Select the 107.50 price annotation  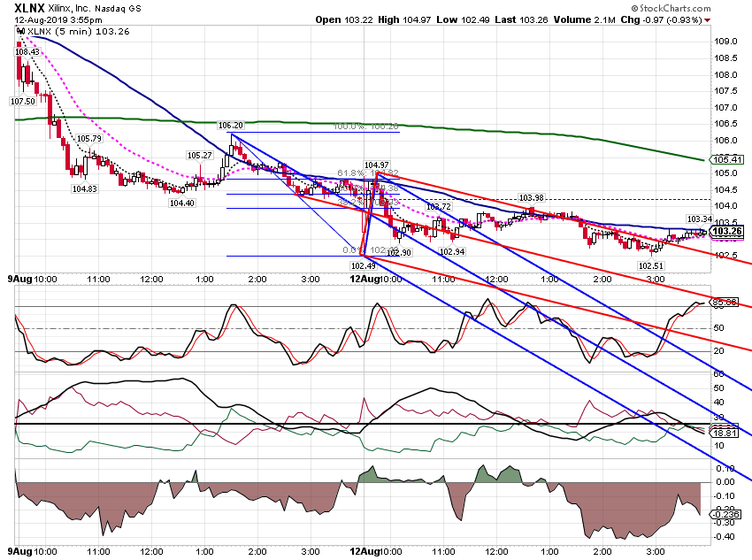(x=22, y=101)
